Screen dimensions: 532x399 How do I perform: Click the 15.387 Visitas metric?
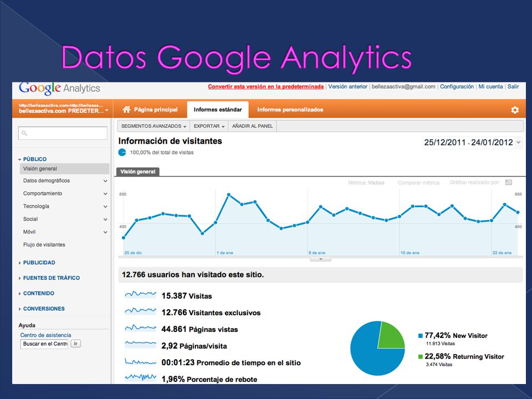(x=187, y=296)
